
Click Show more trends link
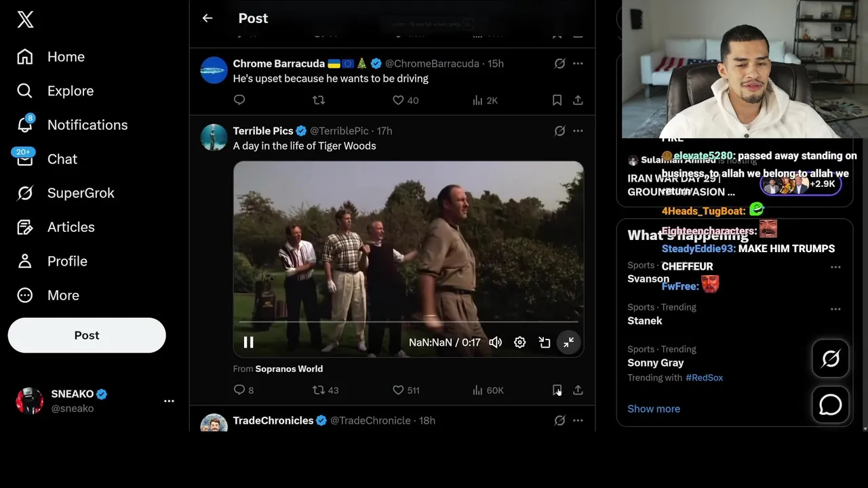(654, 409)
